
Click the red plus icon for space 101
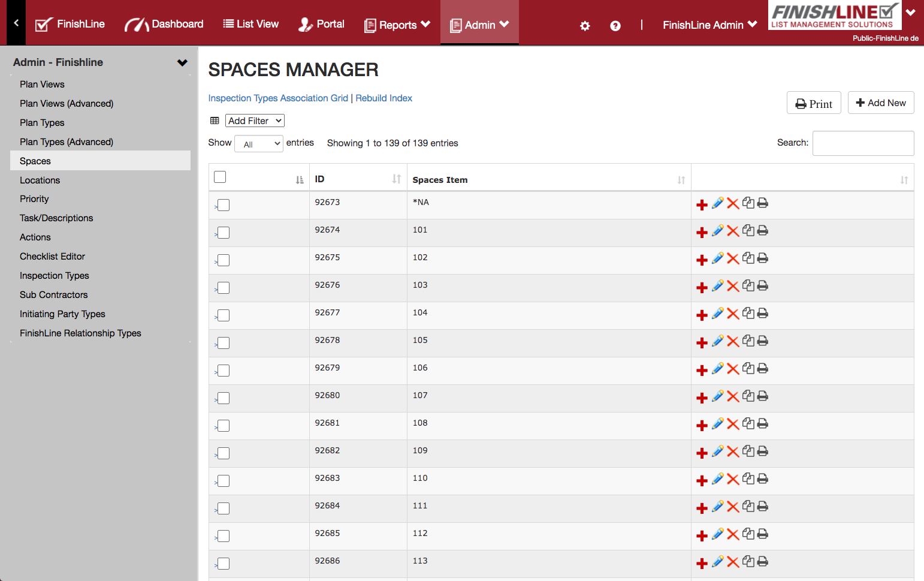tap(702, 233)
